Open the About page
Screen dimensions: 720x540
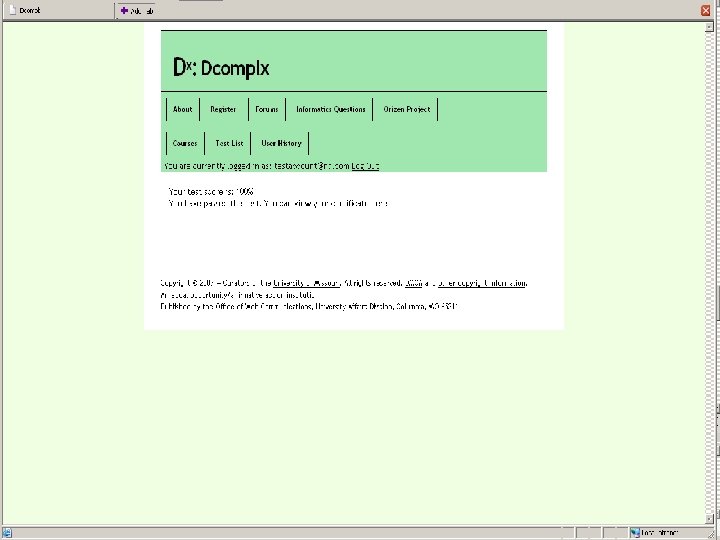pos(183,109)
